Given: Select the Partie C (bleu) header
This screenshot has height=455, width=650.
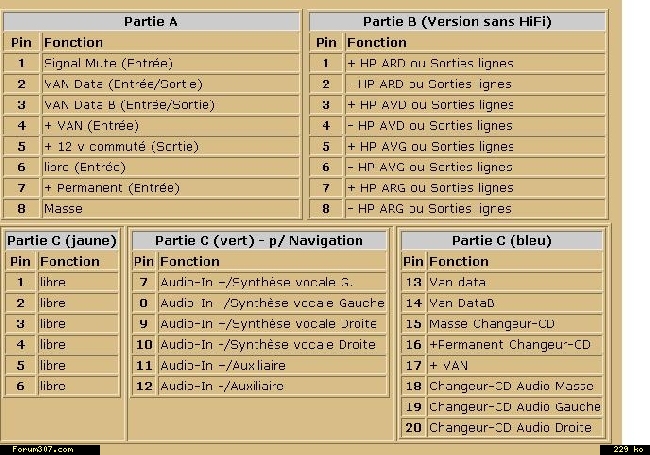Looking at the screenshot, I should [501, 240].
